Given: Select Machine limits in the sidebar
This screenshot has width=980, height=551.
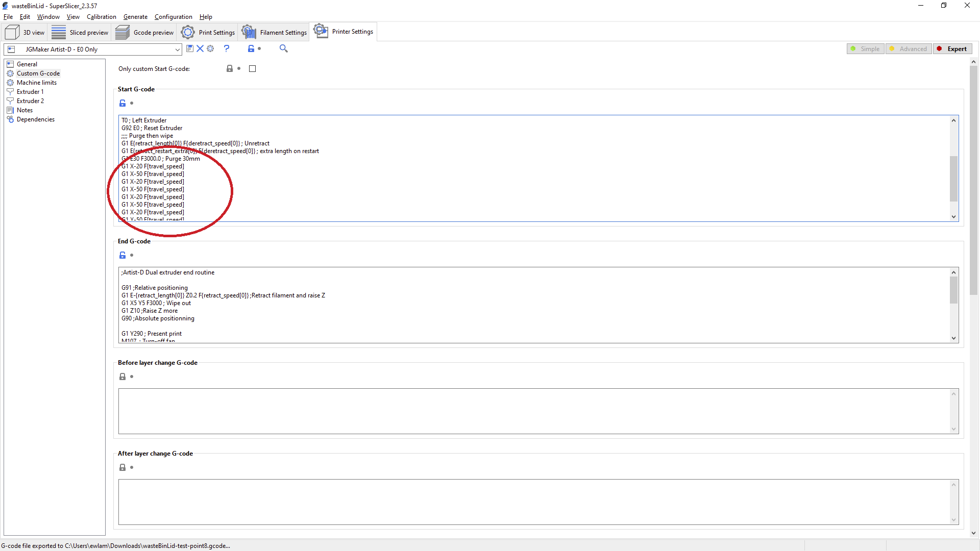Looking at the screenshot, I should tap(36, 82).
